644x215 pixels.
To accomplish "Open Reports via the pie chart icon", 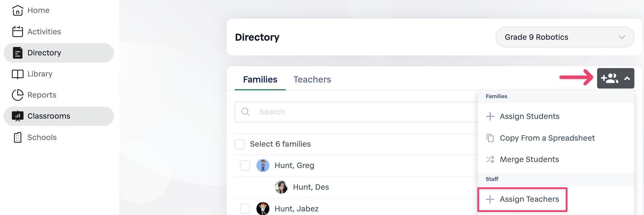I will 17,95.
